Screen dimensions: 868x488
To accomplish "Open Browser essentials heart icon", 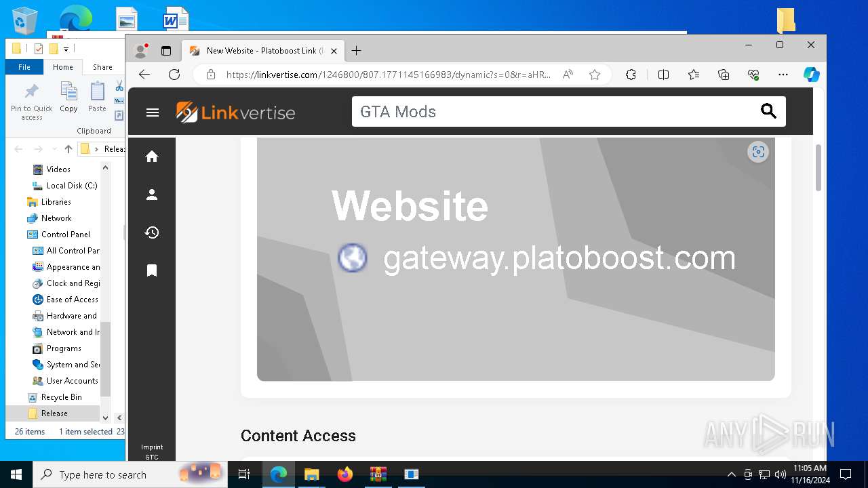I will point(753,75).
